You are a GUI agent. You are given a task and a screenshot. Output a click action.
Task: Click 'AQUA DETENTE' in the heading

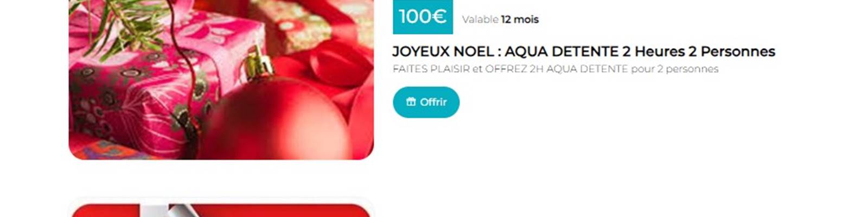[561, 52]
